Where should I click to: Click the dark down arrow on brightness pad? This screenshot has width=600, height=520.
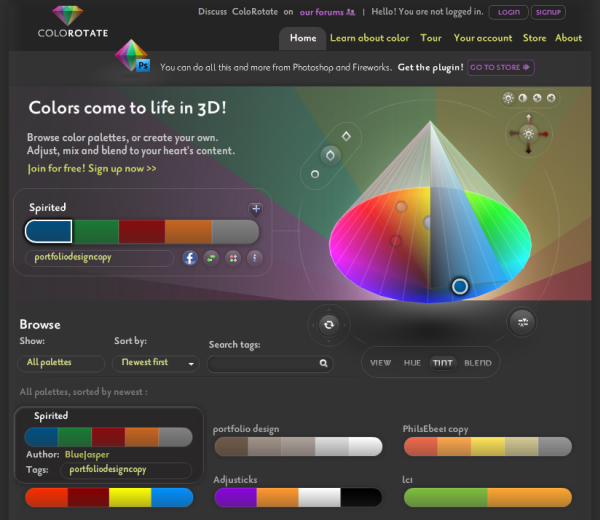point(529,148)
